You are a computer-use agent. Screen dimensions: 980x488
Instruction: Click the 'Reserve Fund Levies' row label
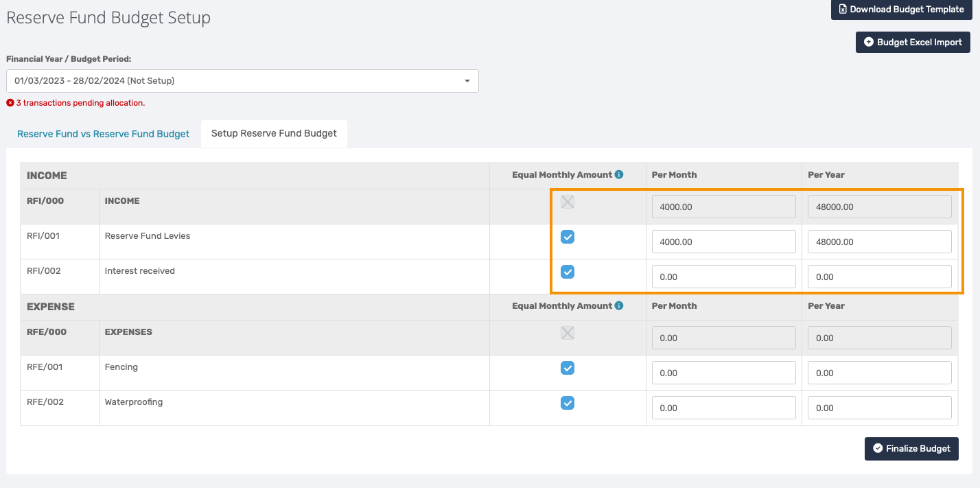[148, 236]
